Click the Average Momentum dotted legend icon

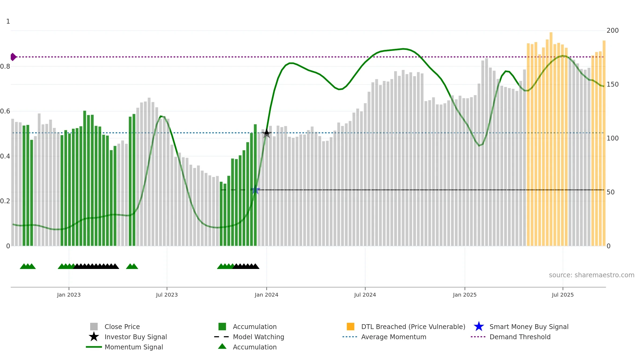(350, 337)
